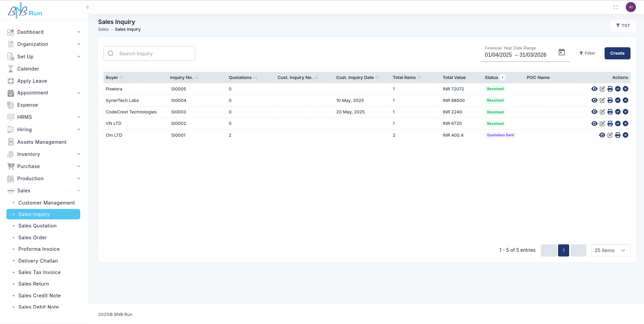Open the financial year calendar picker
The image size is (644, 324).
tap(561, 52)
